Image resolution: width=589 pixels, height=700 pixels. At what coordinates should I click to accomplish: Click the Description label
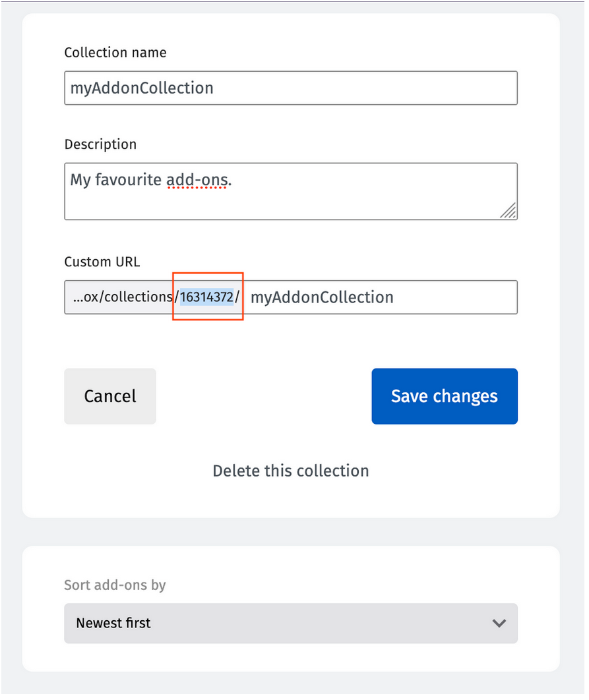click(100, 144)
